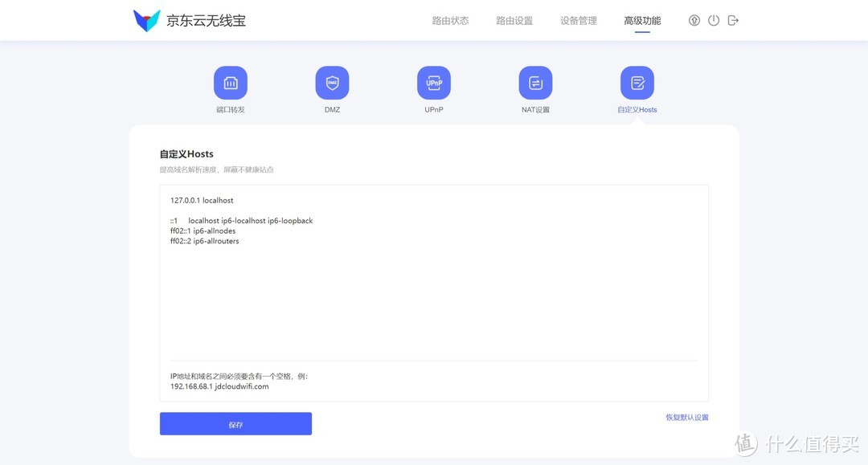Click the power/reboot icon
Image resolution: width=868 pixels, height=465 pixels.
(x=713, y=20)
